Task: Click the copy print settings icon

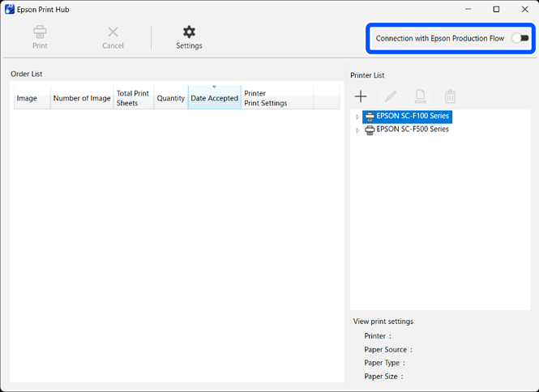Action: [420, 96]
